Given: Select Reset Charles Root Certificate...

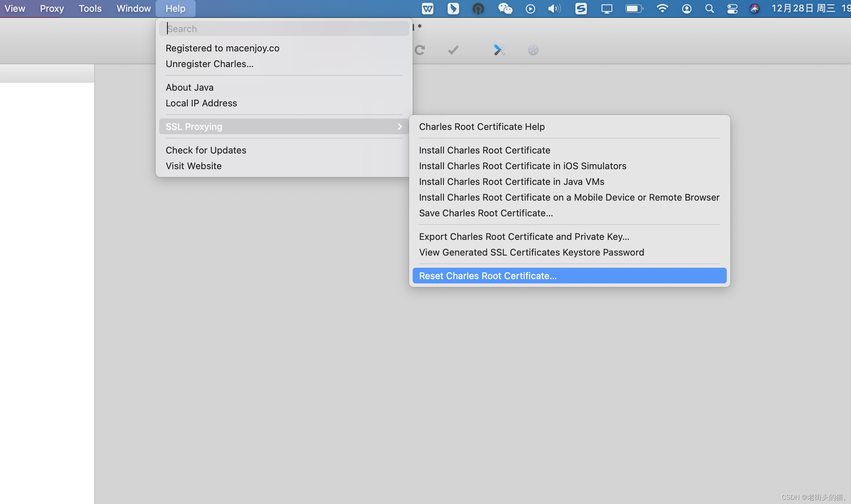Looking at the screenshot, I should pos(488,276).
